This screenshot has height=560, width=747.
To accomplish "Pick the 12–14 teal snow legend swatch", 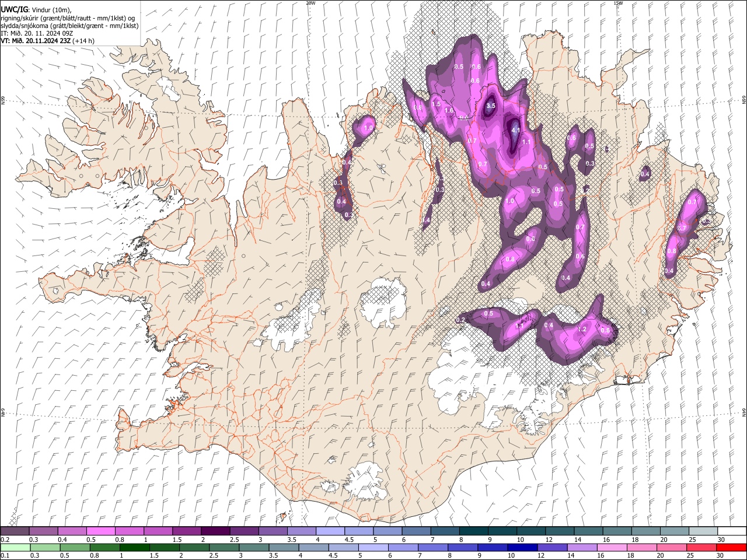I will point(560,531).
